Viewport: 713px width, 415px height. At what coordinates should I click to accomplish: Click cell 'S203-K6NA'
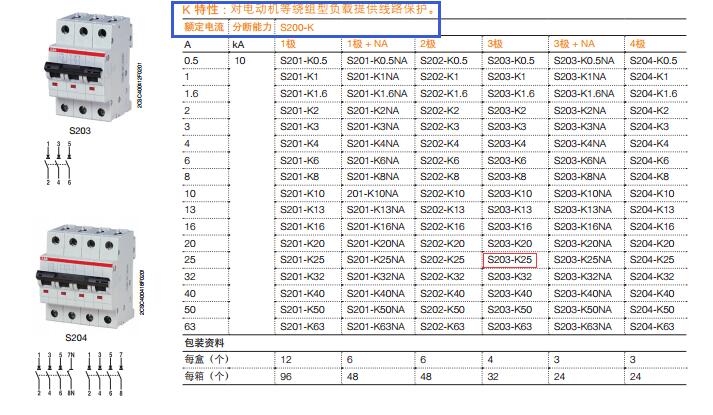click(580, 160)
